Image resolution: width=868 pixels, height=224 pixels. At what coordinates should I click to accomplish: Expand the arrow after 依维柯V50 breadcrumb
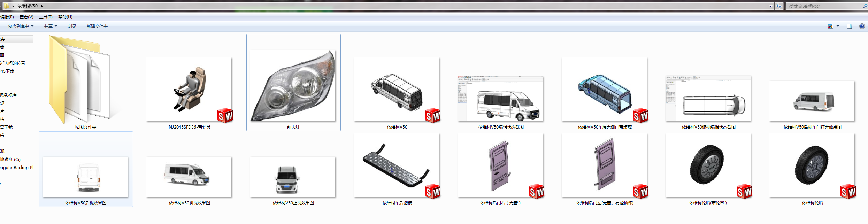42,6
